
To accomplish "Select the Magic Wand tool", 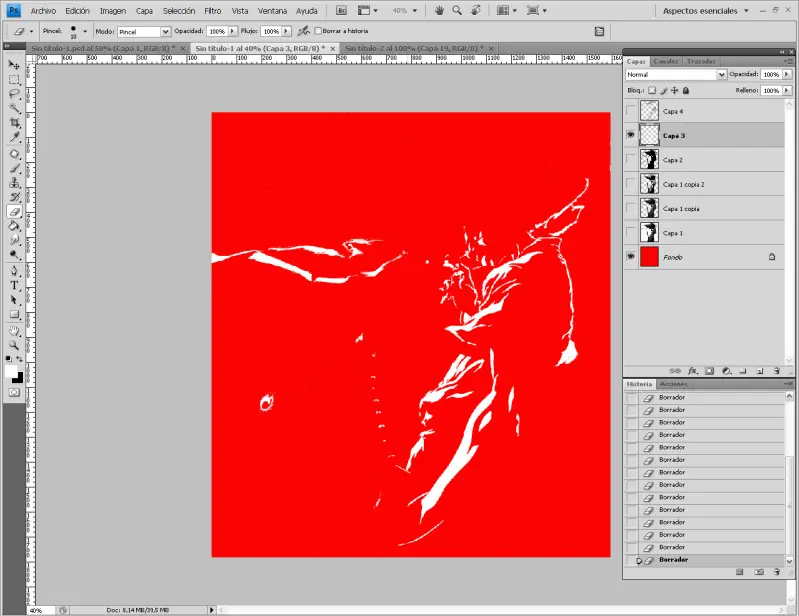I will pos(14,108).
